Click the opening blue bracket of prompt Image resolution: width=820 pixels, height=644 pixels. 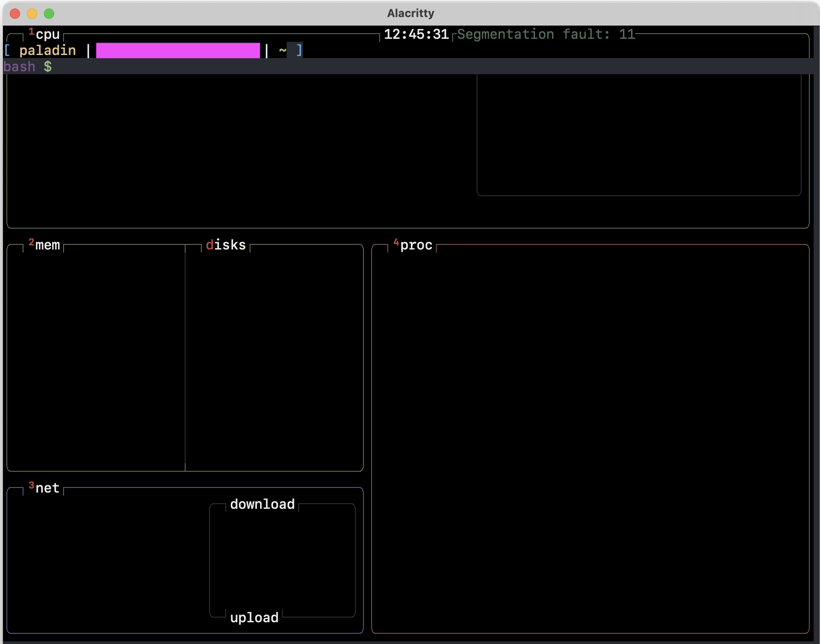[x=7, y=51]
